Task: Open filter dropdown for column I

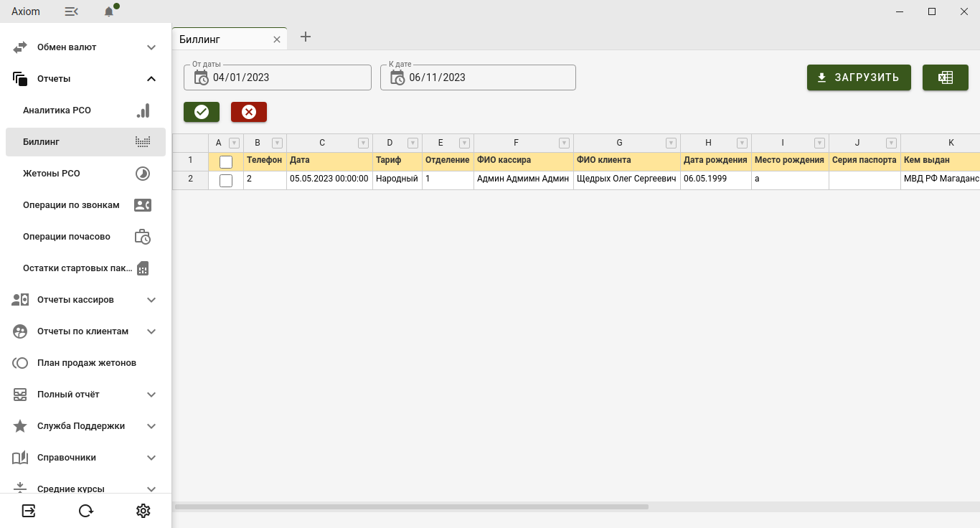Action: [x=819, y=143]
